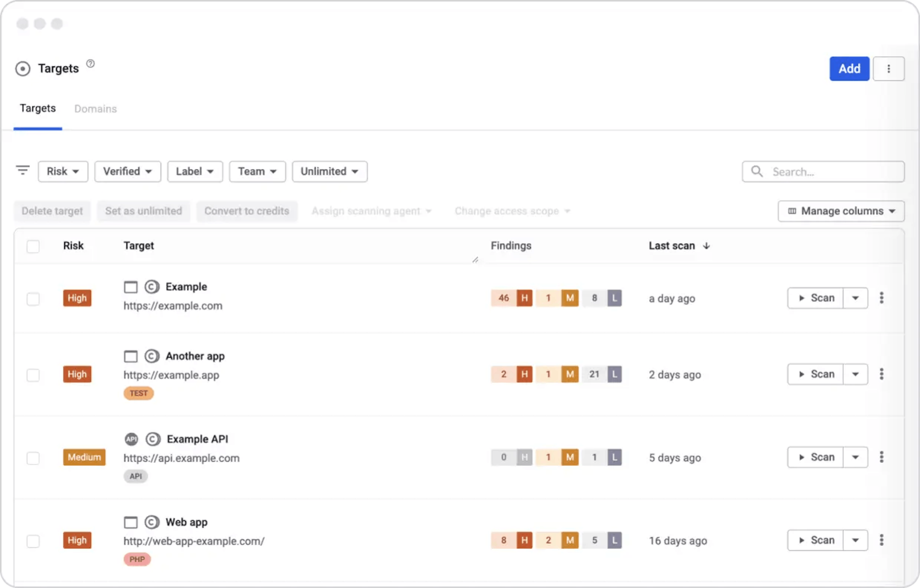Open the Risk filter dropdown
The height and width of the screenshot is (588, 920).
(x=63, y=171)
